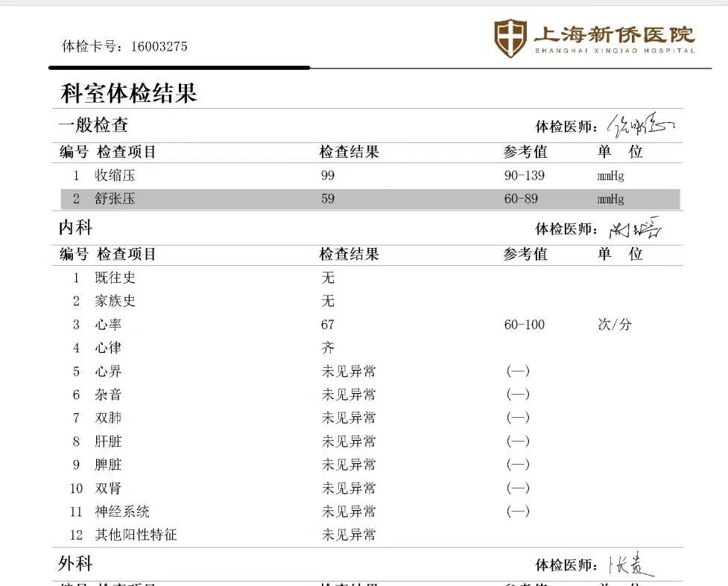The height and width of the screenshot is (586, 728).
Task: Select the card number 16003275
Action: [159, 47]
